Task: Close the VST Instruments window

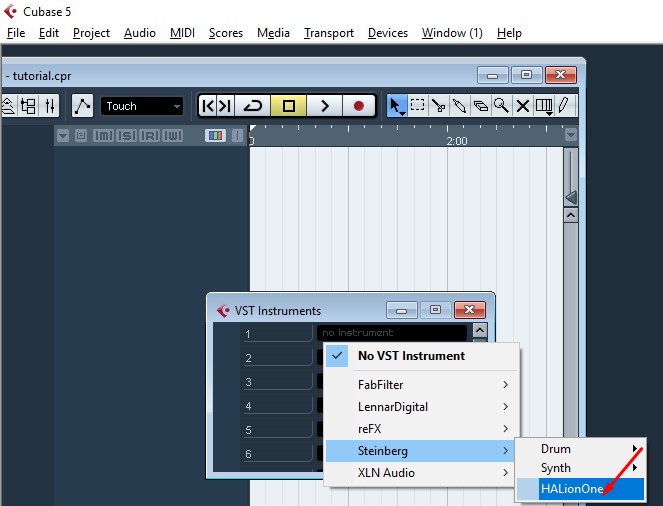Action: point(469,310)
